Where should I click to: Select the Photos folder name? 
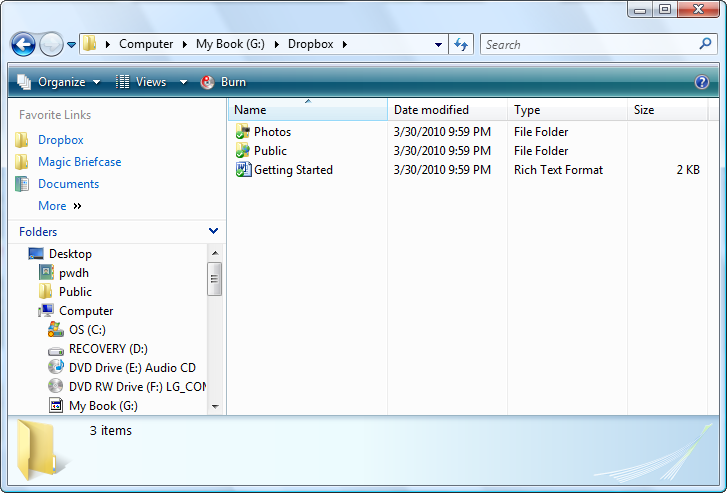[272, 132]
